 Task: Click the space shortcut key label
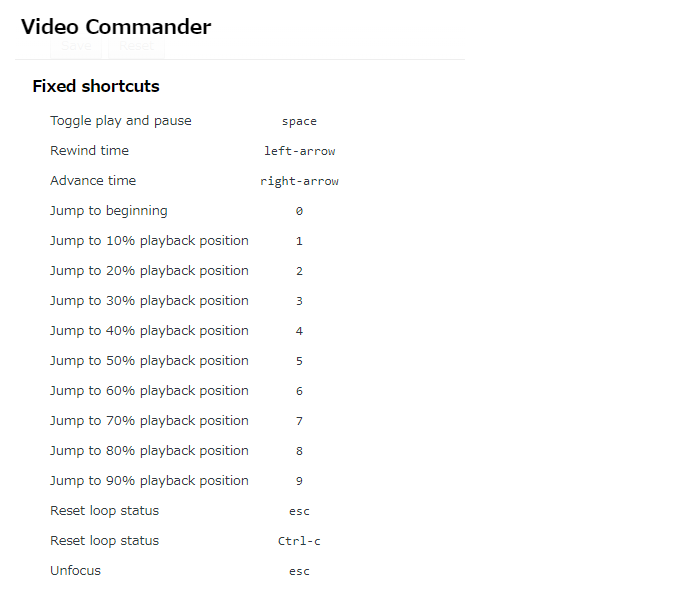[299, 122]
